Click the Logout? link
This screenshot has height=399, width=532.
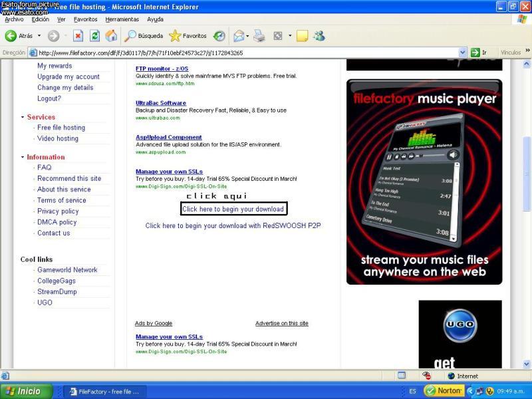(x=49, y=98)
